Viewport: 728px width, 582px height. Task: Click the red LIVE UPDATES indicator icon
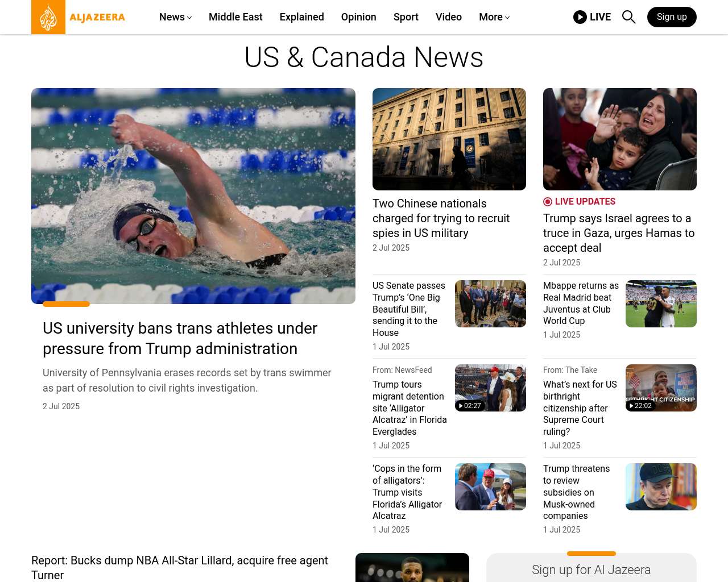(x=548, y=202)
